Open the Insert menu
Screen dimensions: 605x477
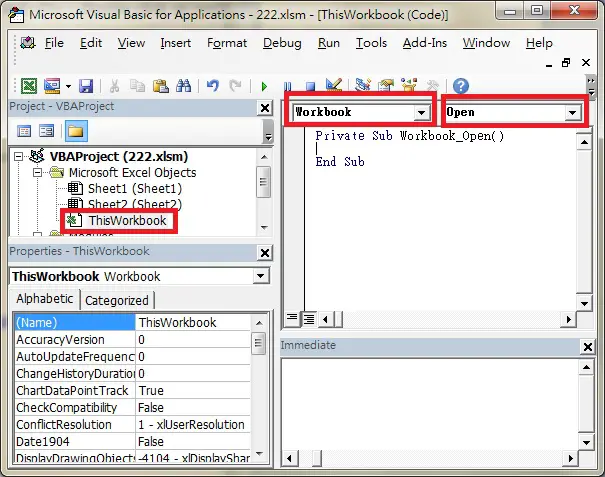click(176, 43)
